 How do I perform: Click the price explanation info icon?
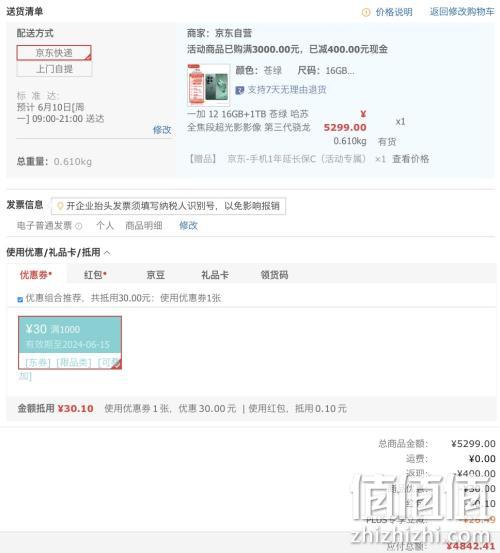[366, 12]
